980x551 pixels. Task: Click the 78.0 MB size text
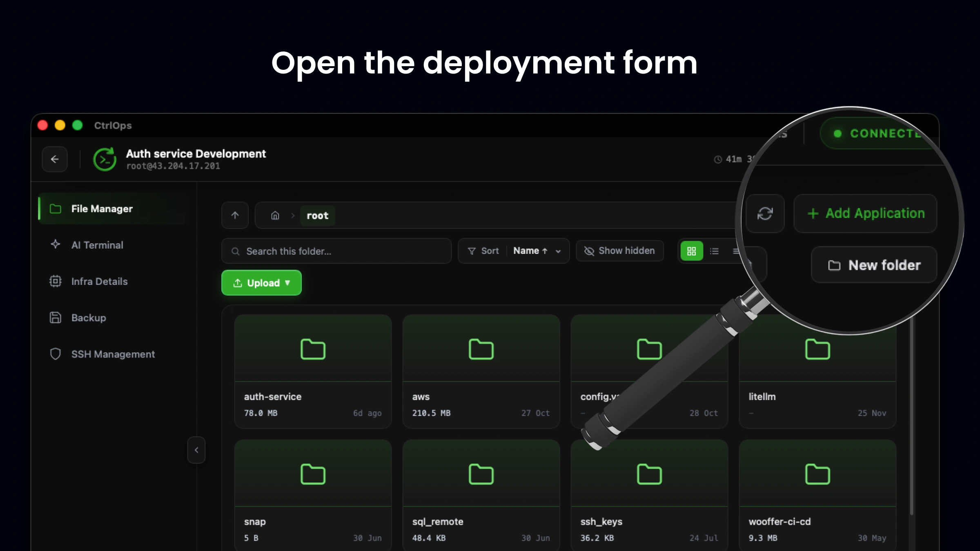pyautogui.click(x=261, y=413)
